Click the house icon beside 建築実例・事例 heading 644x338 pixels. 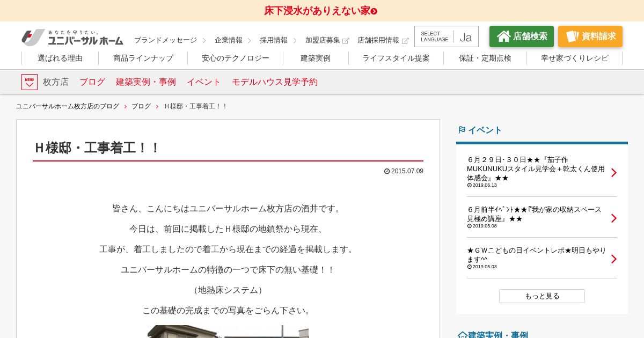[462, 335]
